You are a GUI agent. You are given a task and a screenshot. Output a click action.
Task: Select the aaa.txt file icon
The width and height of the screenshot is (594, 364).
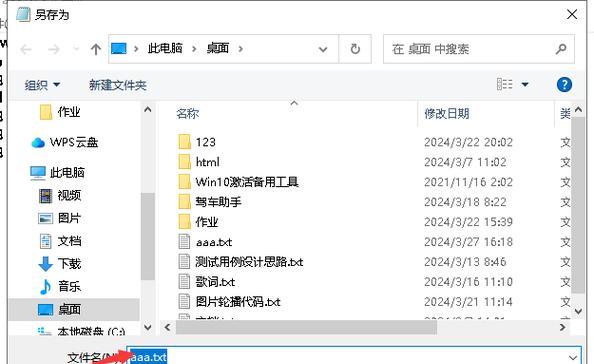[184, 242]
